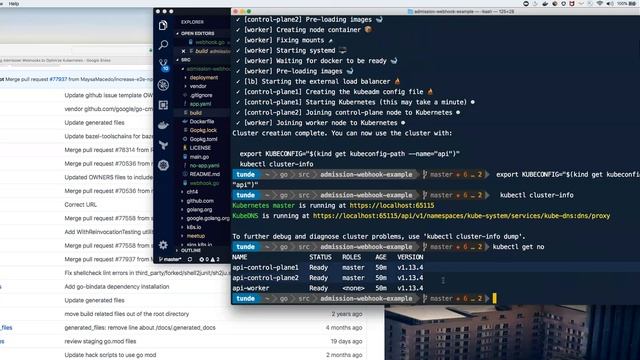Click 'Correct URL' commit in browser window
The height and width of the screenshot is (360, 640).
[80, 204]
